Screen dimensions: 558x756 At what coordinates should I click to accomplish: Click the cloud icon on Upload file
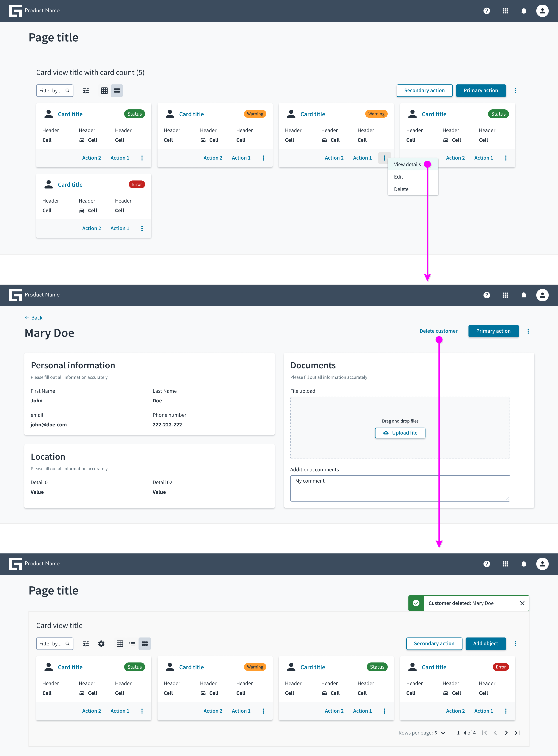[386, 433]
